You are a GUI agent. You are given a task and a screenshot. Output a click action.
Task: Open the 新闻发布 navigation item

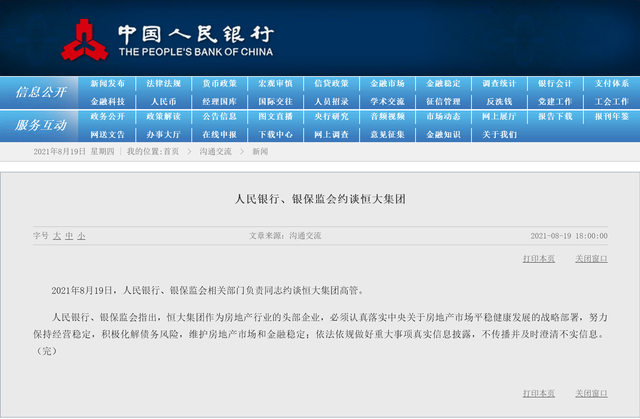pyautogui.click(x=107, y=84)
